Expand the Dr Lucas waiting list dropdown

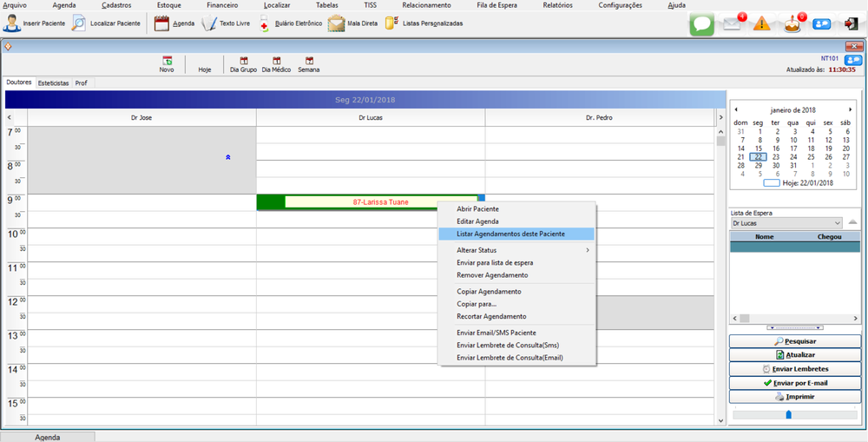click(836, 223)
